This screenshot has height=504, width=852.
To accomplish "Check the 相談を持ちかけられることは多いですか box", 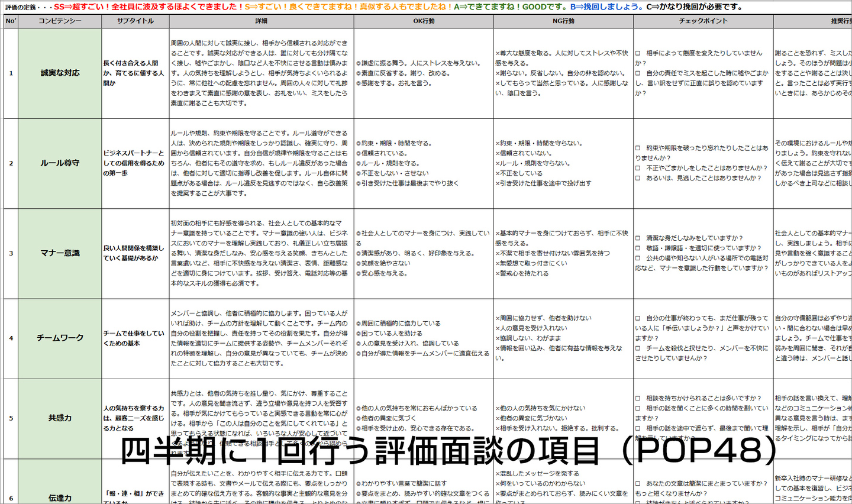I will tap(638, 399).
